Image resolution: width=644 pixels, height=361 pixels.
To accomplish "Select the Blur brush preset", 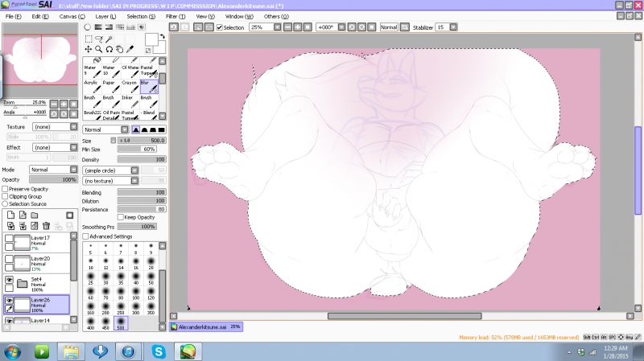I will 148,85.
